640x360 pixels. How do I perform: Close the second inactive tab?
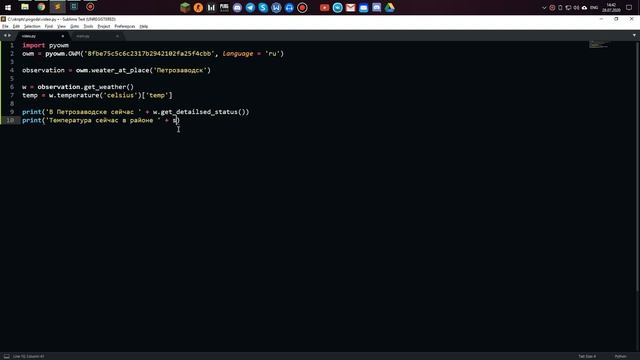pyautogui.click(x=117, y=36)
